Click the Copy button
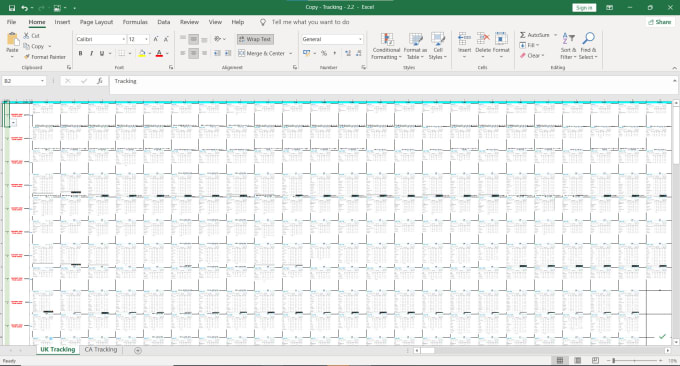Viewport: 680px width, 366px height. click(x=33, y=46)
